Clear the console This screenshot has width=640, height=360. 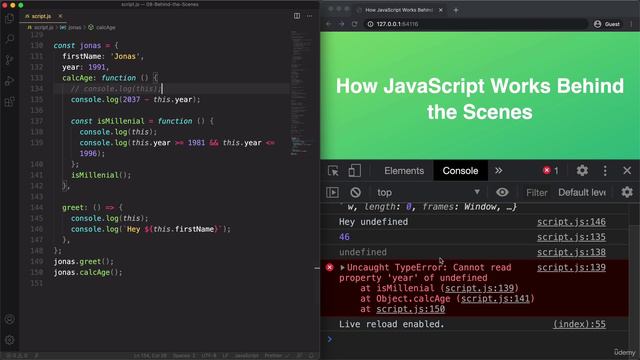coord(356,192)
